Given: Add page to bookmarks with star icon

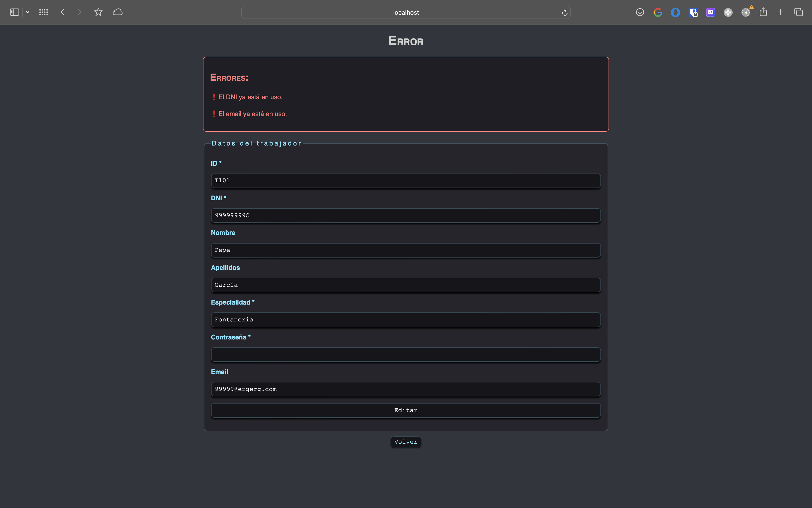Looking at the screenshot, I should pyautogui.click(x=98, y=12).
